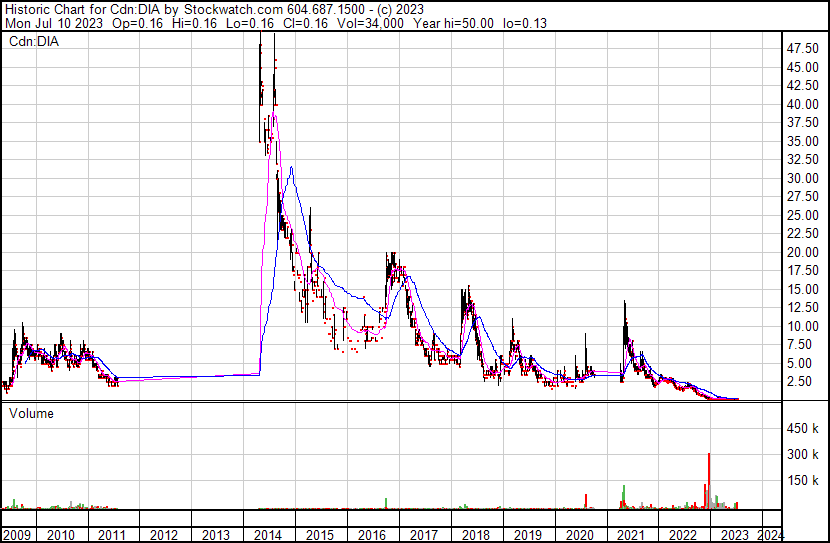Click the Cdn:DIA ticker label on chart
Image resolution: width=830 pixels, height=543 pixels.
click(34, 42)
